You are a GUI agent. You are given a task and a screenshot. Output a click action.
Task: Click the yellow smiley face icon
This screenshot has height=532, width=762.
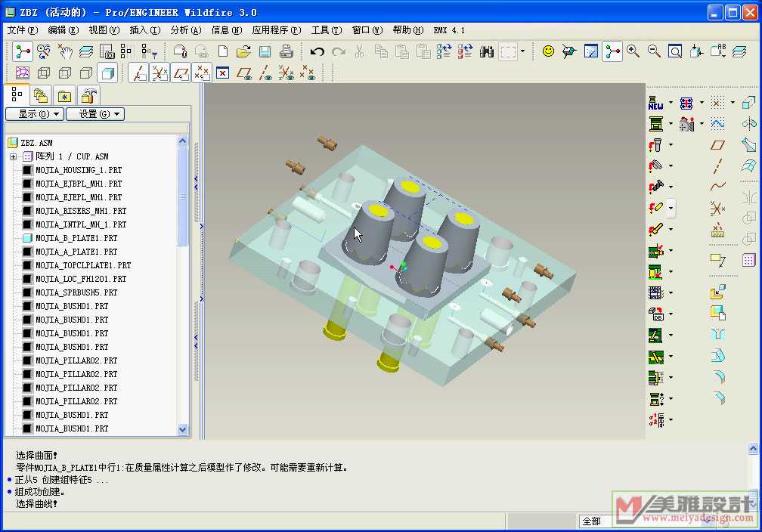(x=548, y=51)
